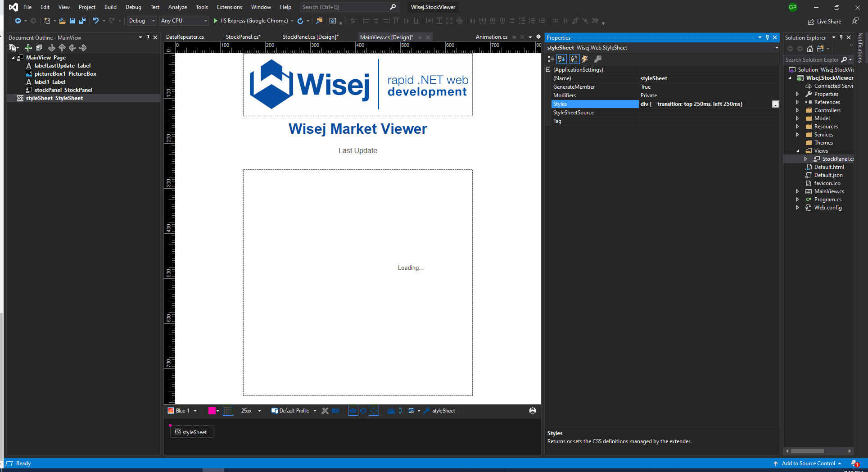The width and height of the screenshot is (868, 472).
Task: Click the browser Refresh icon in the toolbar
Action: (x=300, y=21)
